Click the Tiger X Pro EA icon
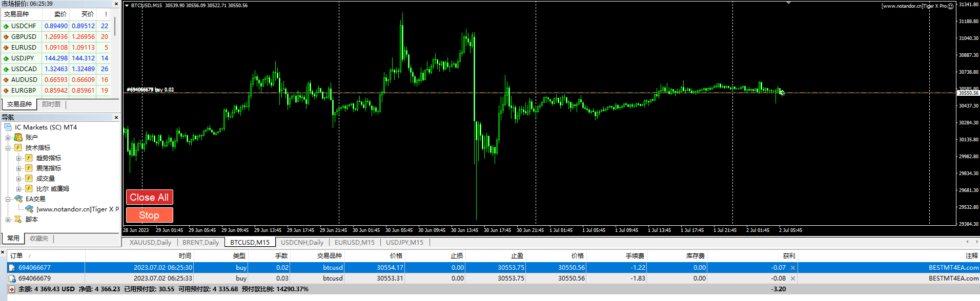This screenshot has width=980, height=301. point(29,209)
